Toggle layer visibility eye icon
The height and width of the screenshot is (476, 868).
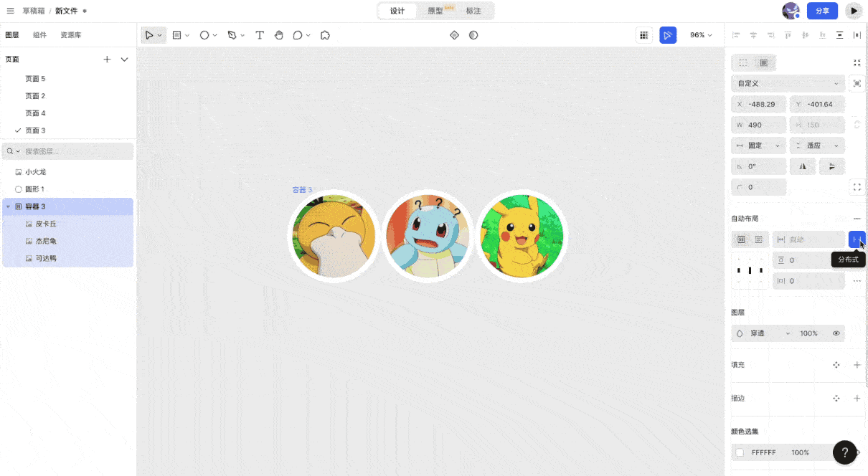coord(836,333)
